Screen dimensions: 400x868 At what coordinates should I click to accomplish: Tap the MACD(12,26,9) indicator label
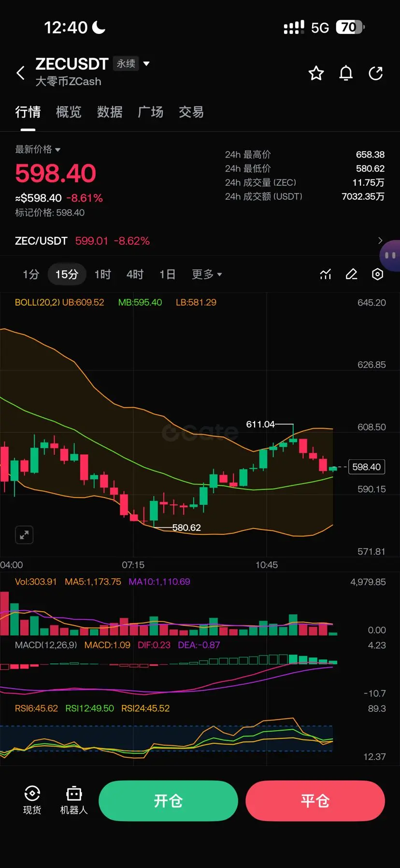(x=46, y=645)
